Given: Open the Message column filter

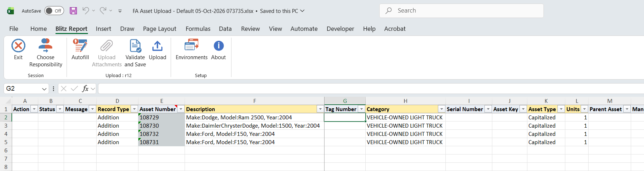Looking at the screenshot, I should pyautogui.click(x=92, y=109).
